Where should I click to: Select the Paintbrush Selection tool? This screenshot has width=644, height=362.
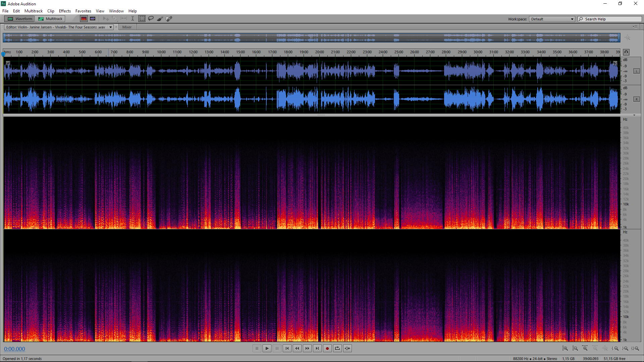coord(160,19)
